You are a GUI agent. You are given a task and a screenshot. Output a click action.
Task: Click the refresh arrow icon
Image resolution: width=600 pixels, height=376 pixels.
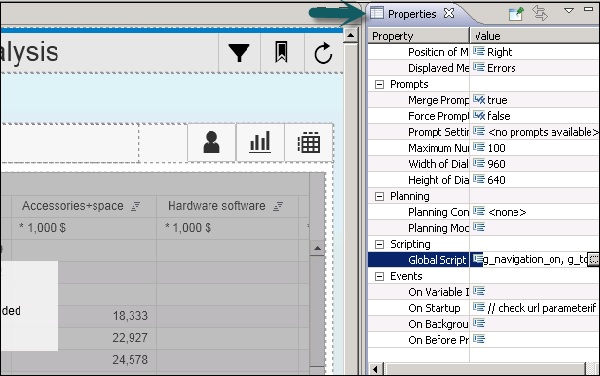[x=323, y=53]
